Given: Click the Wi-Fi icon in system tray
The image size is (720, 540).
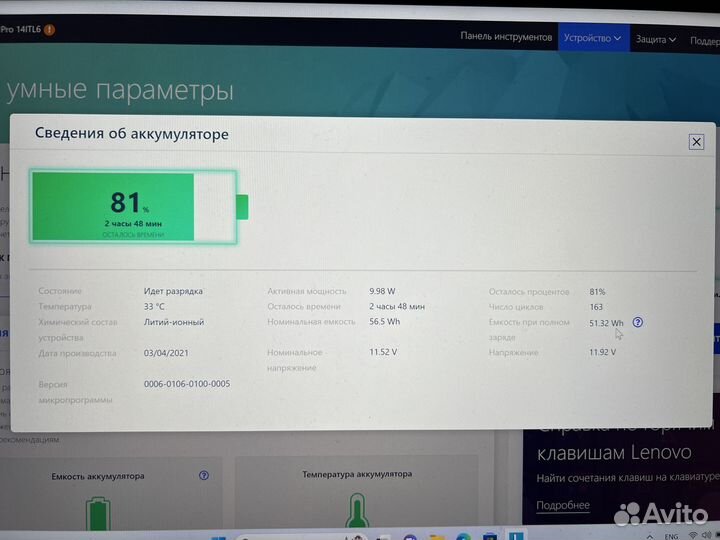Looking at the screenshot, I should (693, 535).
